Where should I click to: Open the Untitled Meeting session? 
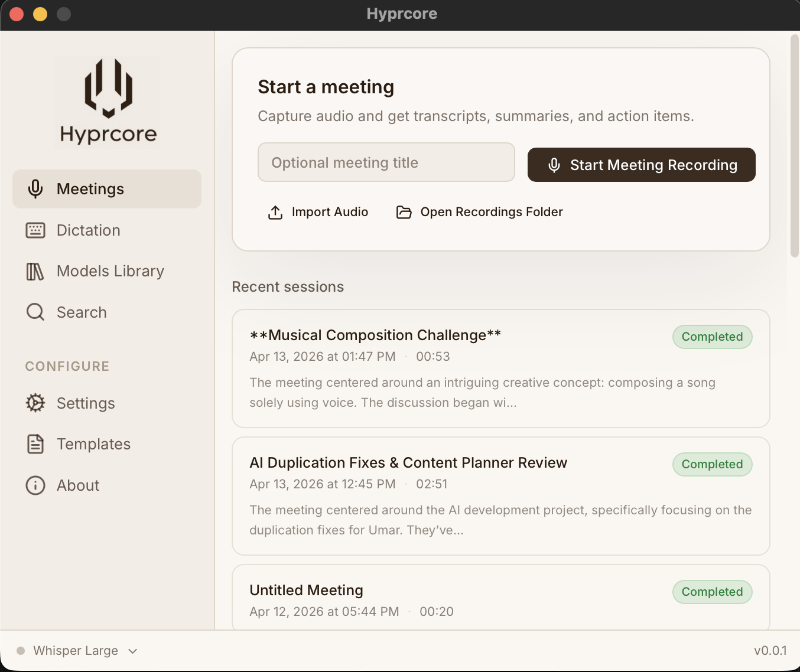(x=501, y=597)
